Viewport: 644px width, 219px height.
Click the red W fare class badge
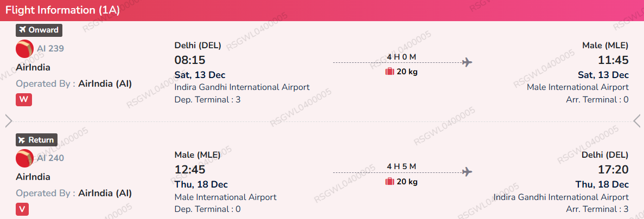[x=23, y=100]
